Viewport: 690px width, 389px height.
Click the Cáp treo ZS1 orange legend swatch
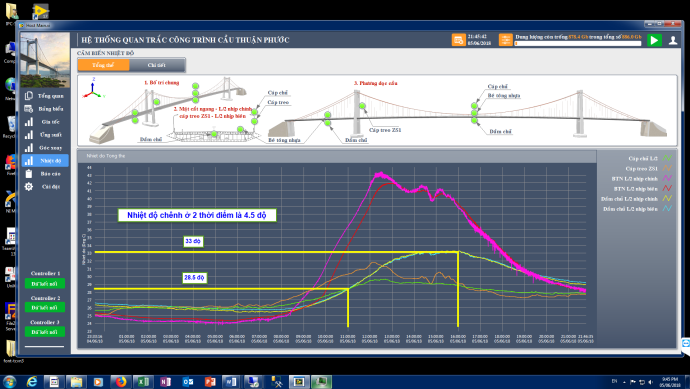pyautogui.click(x=667, y=169)
